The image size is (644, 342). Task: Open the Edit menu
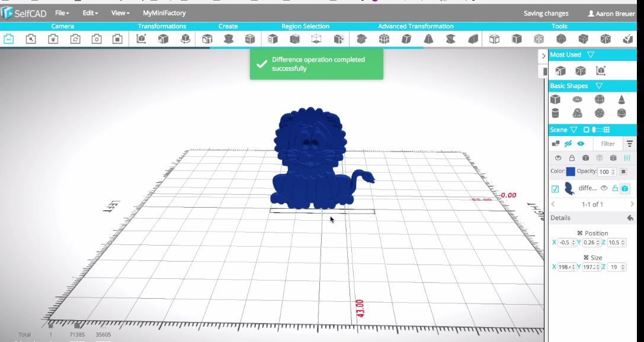click(90, 12)
